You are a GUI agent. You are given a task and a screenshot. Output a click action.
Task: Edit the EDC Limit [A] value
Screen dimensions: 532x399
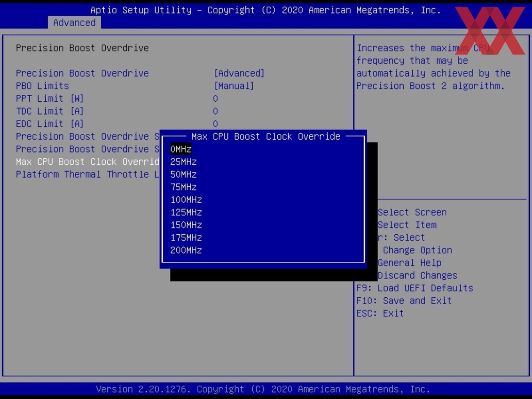(216, 124)
